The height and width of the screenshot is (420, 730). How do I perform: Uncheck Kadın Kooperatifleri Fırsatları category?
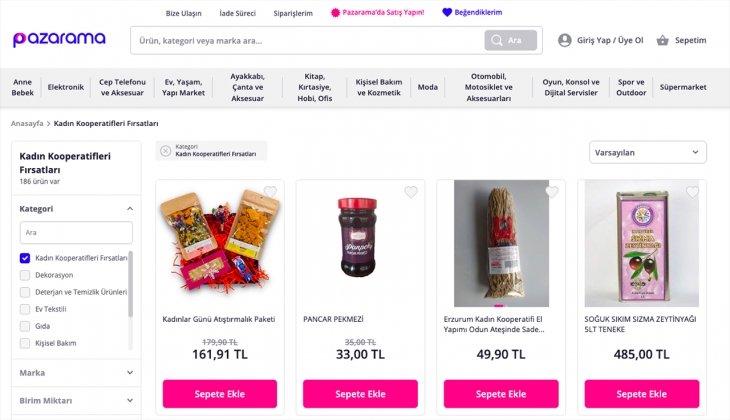click(x=25, y=258)
